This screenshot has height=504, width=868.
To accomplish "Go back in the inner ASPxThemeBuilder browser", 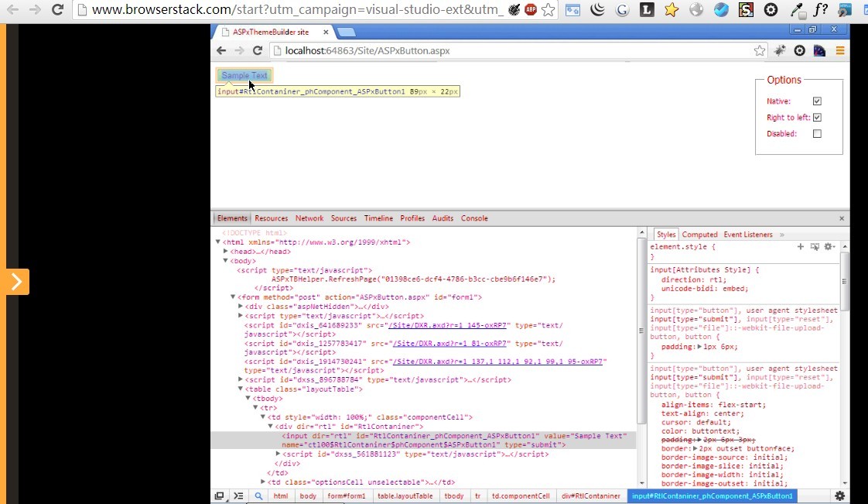I will pos(221,50).
